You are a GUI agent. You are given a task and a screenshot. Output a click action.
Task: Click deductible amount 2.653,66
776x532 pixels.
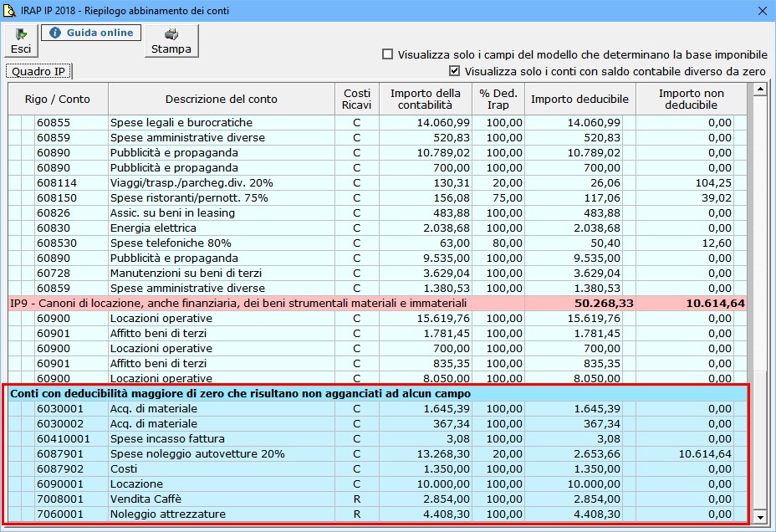(x=597, y=454)
